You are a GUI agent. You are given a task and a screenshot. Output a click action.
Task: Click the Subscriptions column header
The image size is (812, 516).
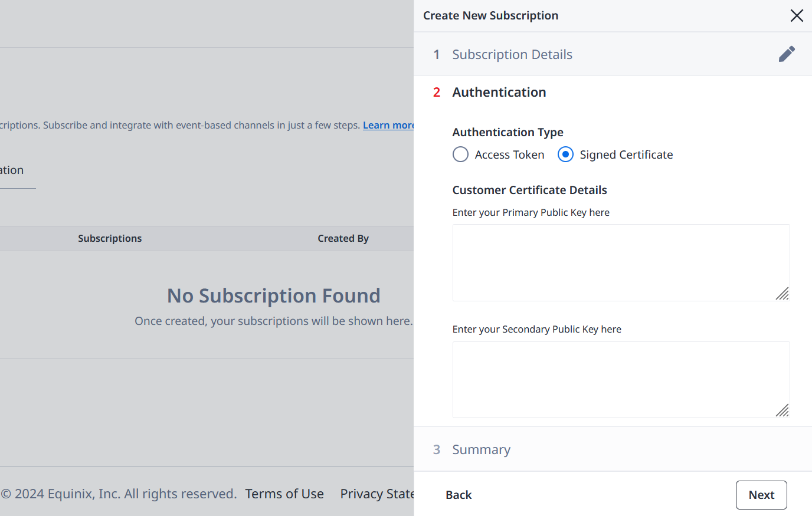[110, 238]
